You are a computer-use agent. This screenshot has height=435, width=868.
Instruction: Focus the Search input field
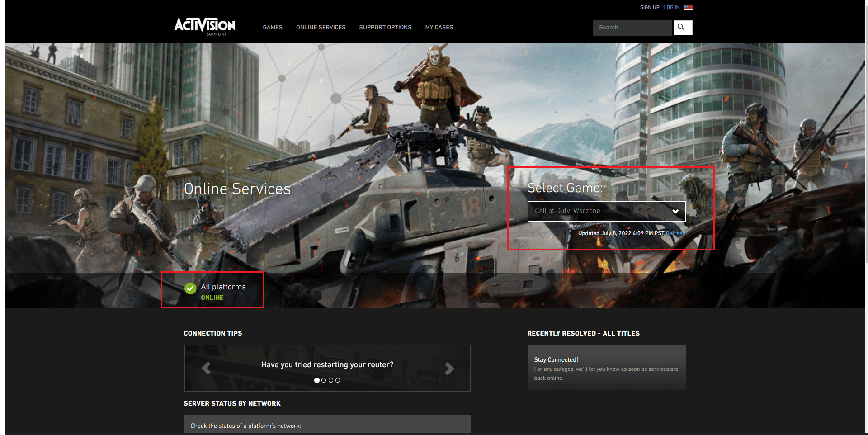[x=632, y=28]
